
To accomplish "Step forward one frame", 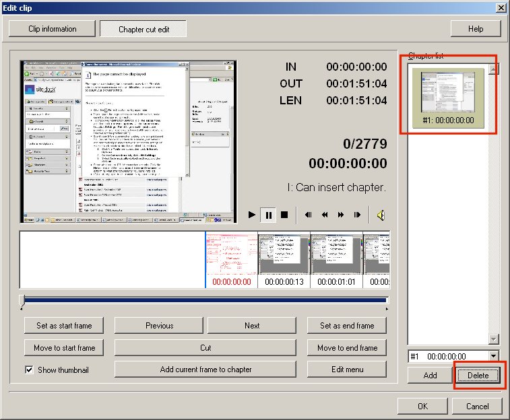I will pos(357,215).
